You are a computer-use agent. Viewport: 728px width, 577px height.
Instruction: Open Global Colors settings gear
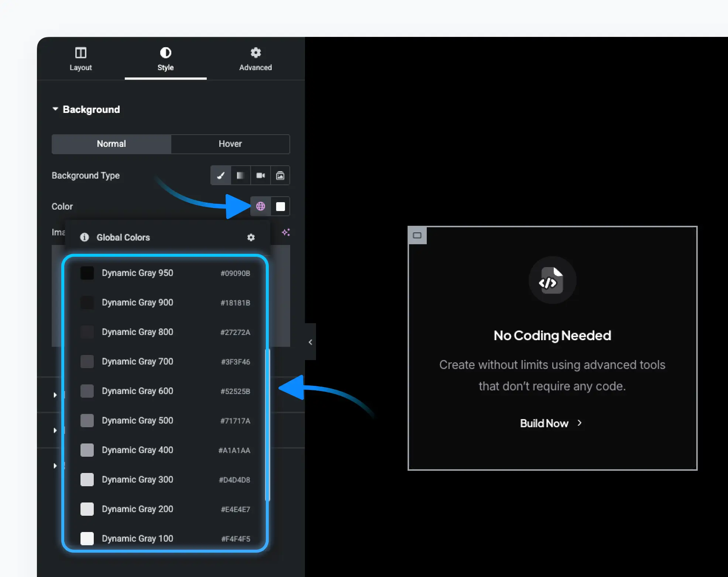[251, 237]
